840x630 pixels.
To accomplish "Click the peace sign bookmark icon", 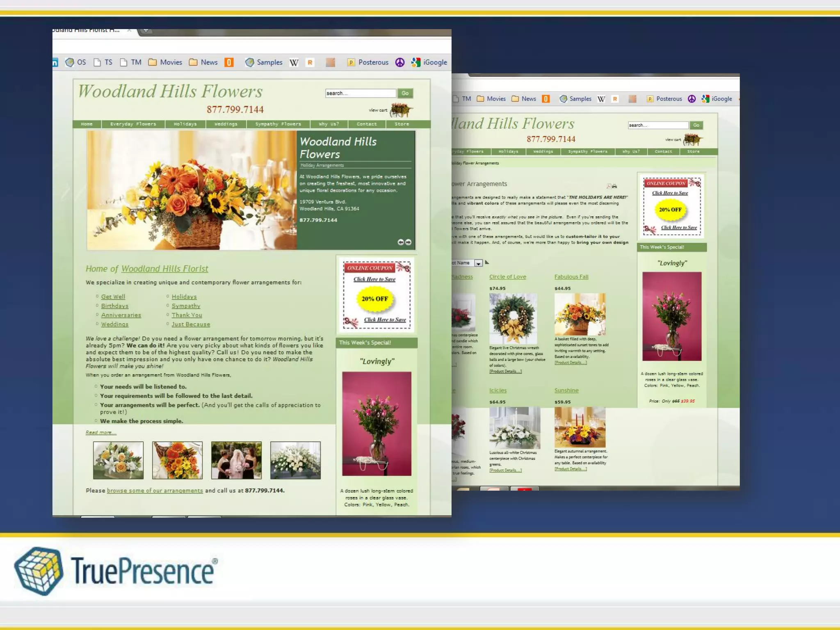I will tap(400, 62).
